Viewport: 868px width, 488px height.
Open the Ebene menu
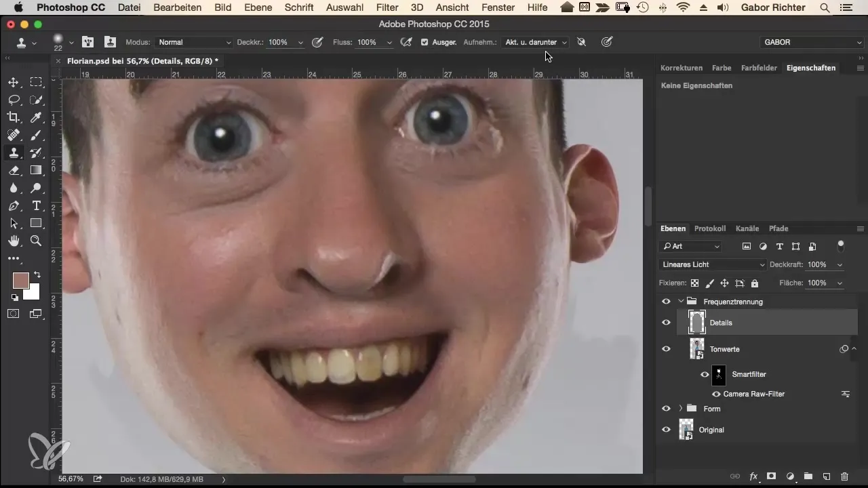coord(259,8)
